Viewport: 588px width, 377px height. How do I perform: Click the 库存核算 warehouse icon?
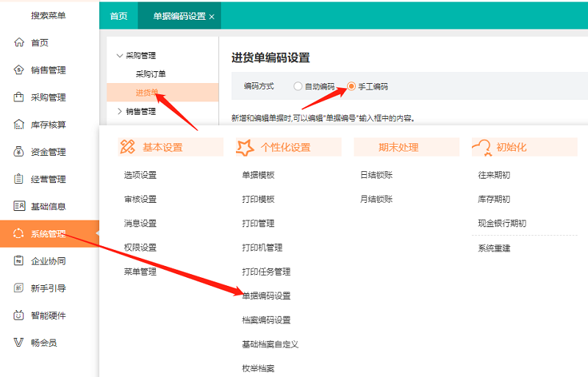pyautogui.click(x=19, y=124)
